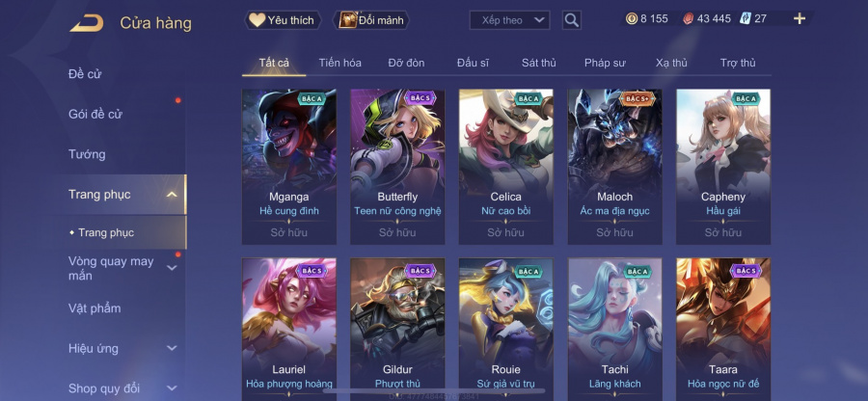The width and height of the screenshot is (868, 401).
Task: Go back using the golden return arrow
Action: (87, 23)
